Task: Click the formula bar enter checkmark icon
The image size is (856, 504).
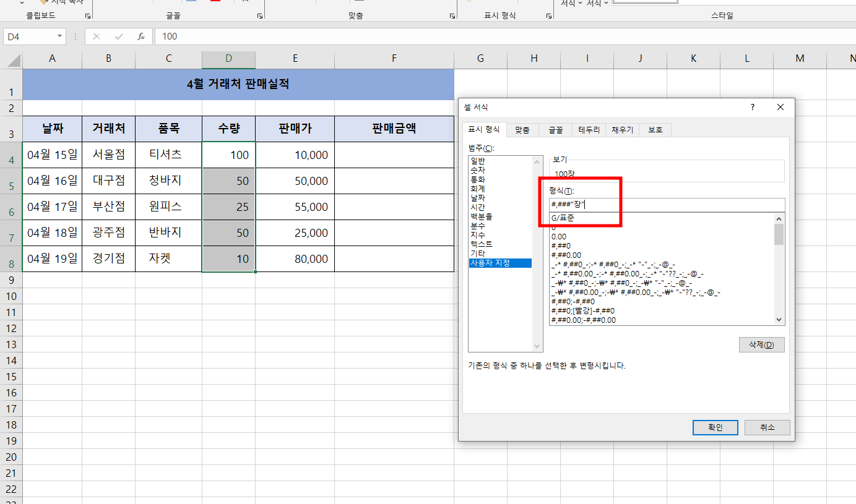Action: click(x=119, y=36)
